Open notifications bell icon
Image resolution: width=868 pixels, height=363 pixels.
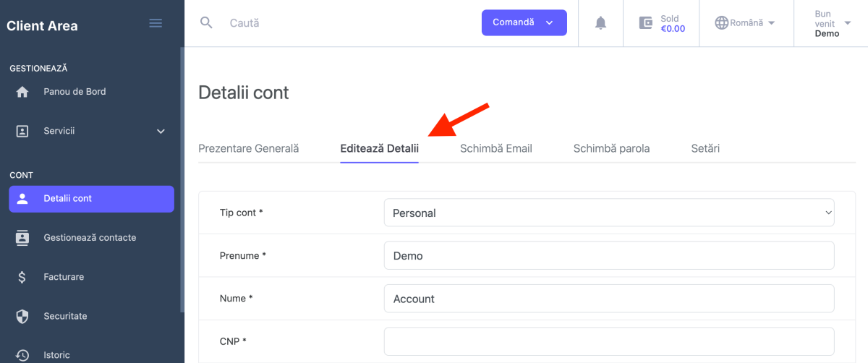(600, 23)
